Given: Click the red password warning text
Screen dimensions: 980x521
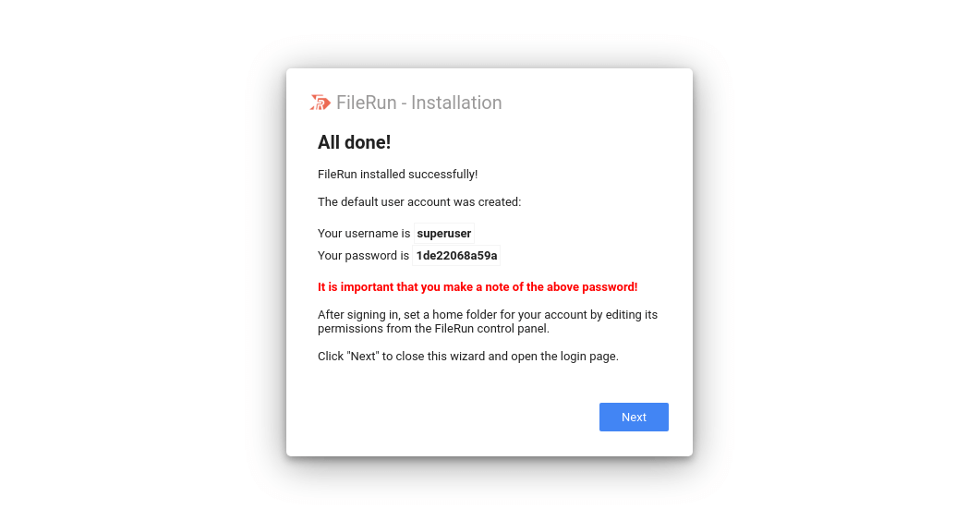Looking at the screenshot, I should pyautogui.click(x=478, y=287).
